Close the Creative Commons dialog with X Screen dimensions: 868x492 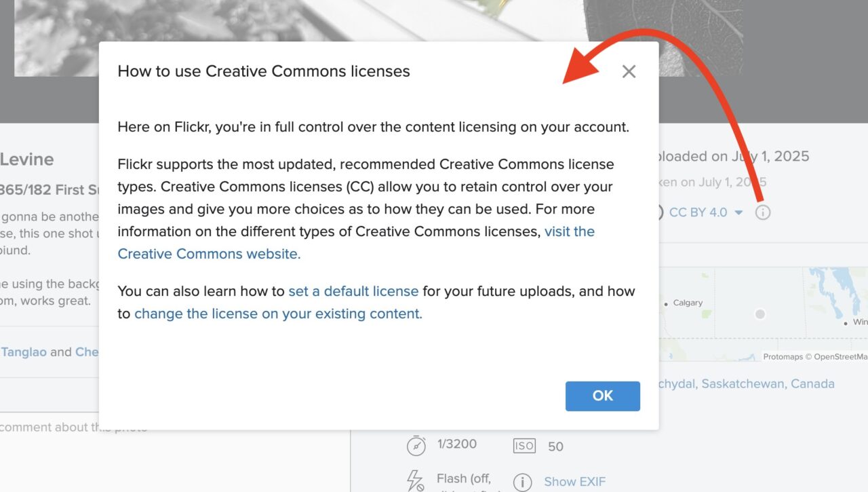[629, 71]
